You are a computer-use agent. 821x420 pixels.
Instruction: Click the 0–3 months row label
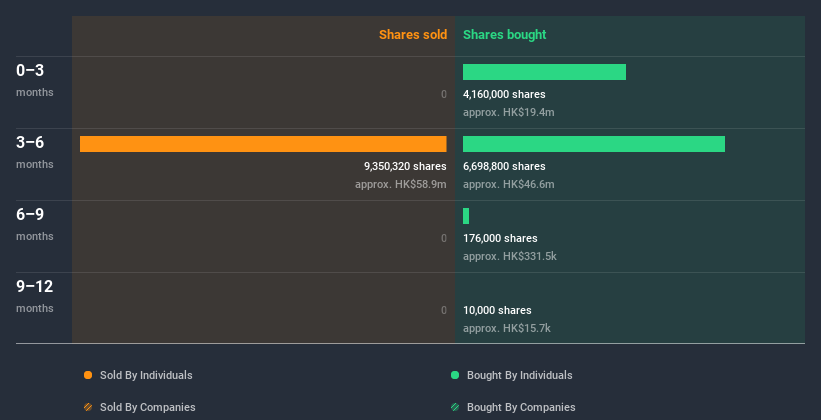tap(30, 71)
